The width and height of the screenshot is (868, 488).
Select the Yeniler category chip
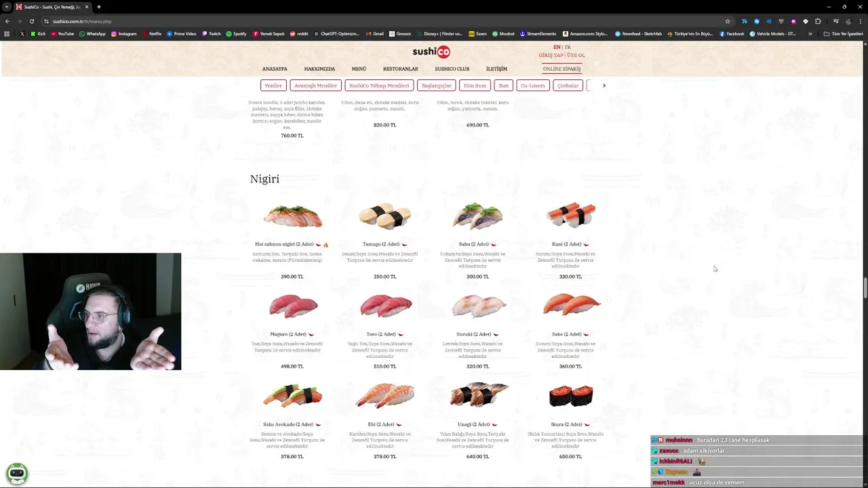[x=273, y=85]
